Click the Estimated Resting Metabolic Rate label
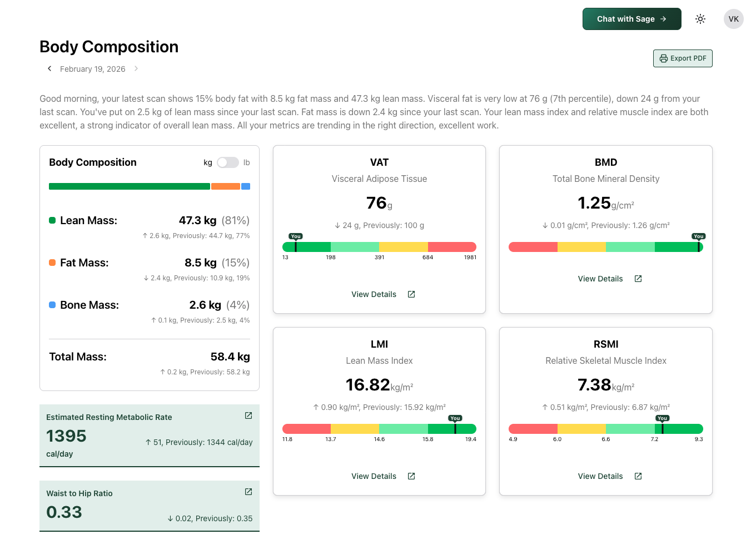 click(109, 417)
